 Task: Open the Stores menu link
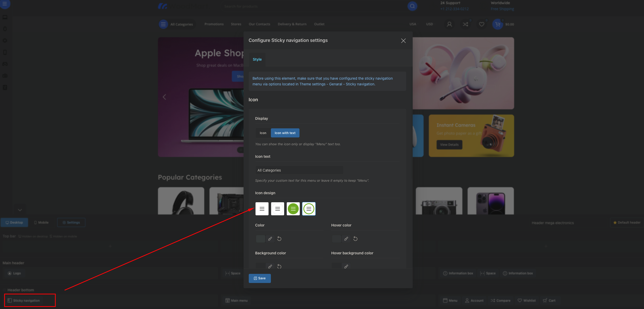(236, 24)
